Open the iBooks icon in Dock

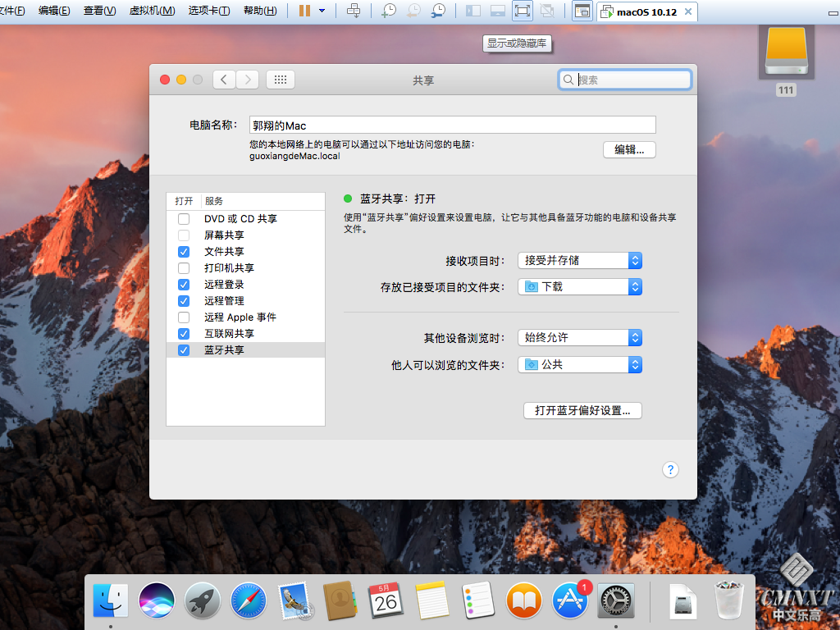524,601
